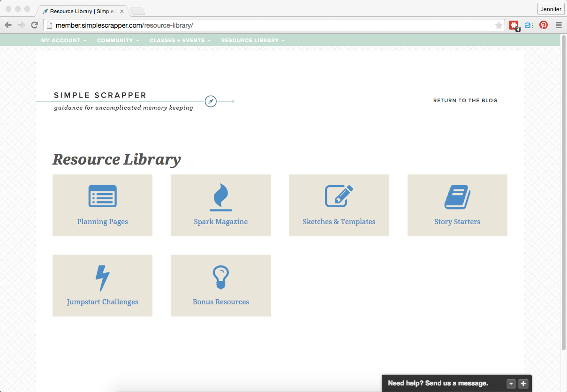Expand the help chat with plus button
567x392 pixels.
[x=523, y=384]
